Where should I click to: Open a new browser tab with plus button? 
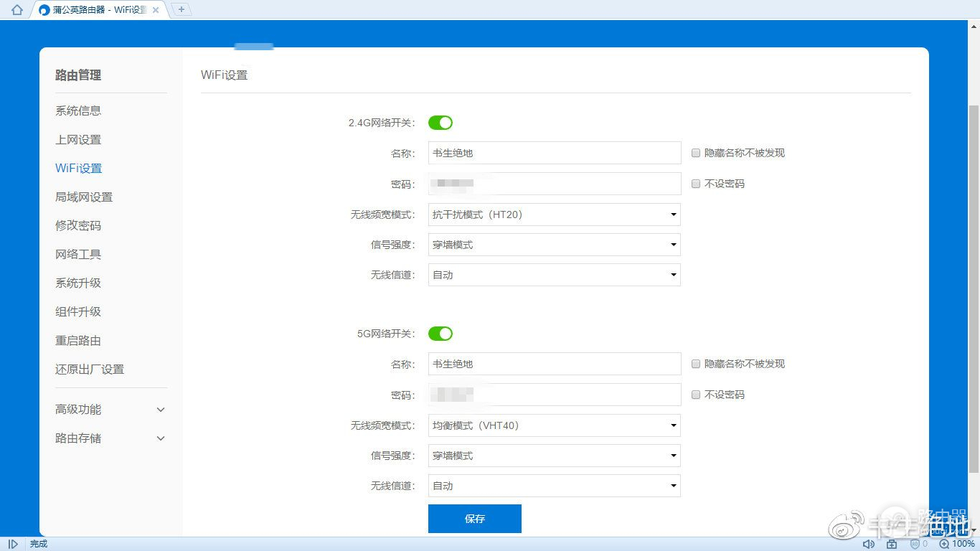181,9
